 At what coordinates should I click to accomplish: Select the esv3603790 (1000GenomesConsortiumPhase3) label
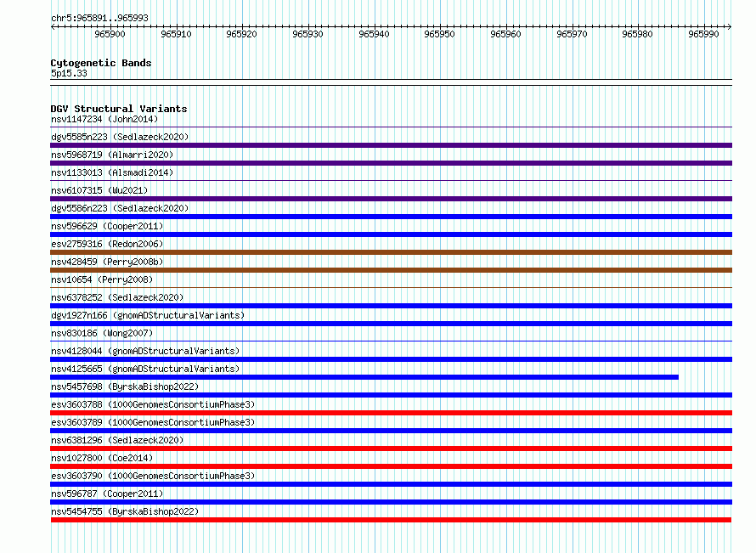153,476
